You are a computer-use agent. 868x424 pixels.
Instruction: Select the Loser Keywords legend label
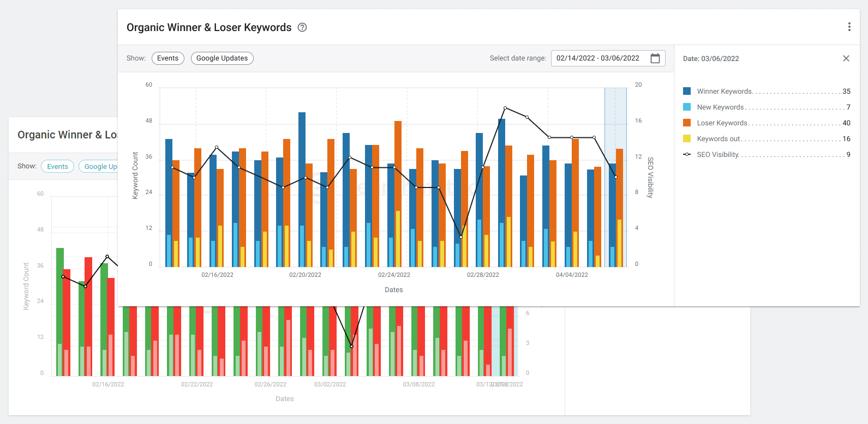click(x=722, y=123)
